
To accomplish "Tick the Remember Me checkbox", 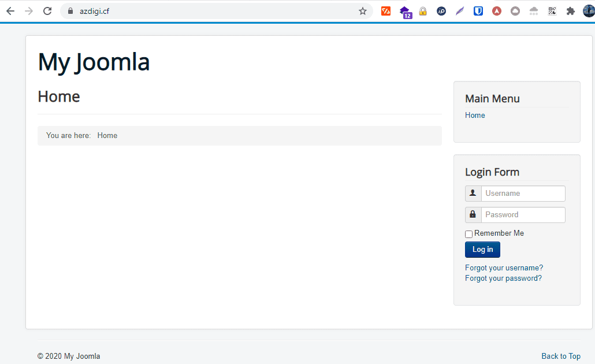I will click(x=469, y=234).
